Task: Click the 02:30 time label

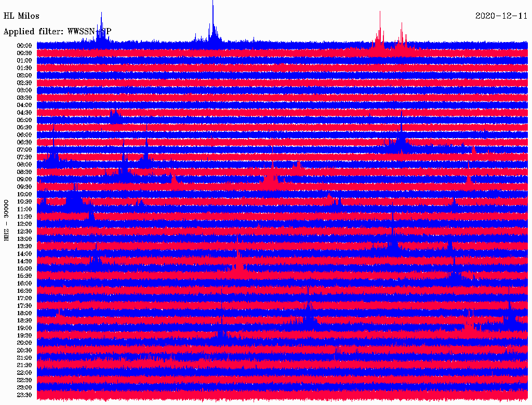Action: (x=24, y=83)
